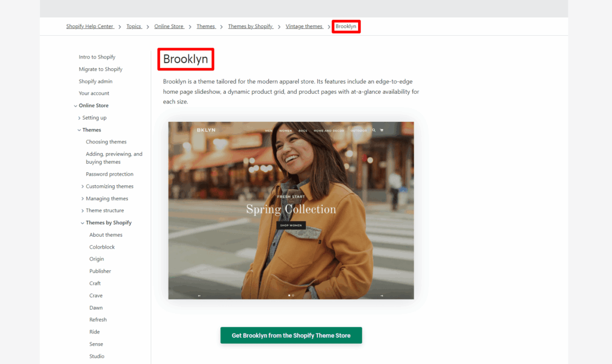Select the Themes sidebar item
The height and width of the screenshot is (364, 612).
91,130
